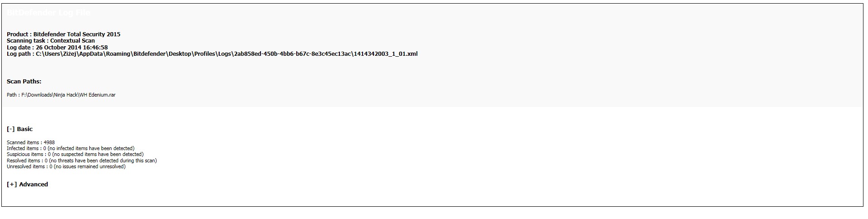Screen dimensions: 868x219
Task: Click the Unresolved items result line
Action: pyautogui.click(x=66, y=166)
